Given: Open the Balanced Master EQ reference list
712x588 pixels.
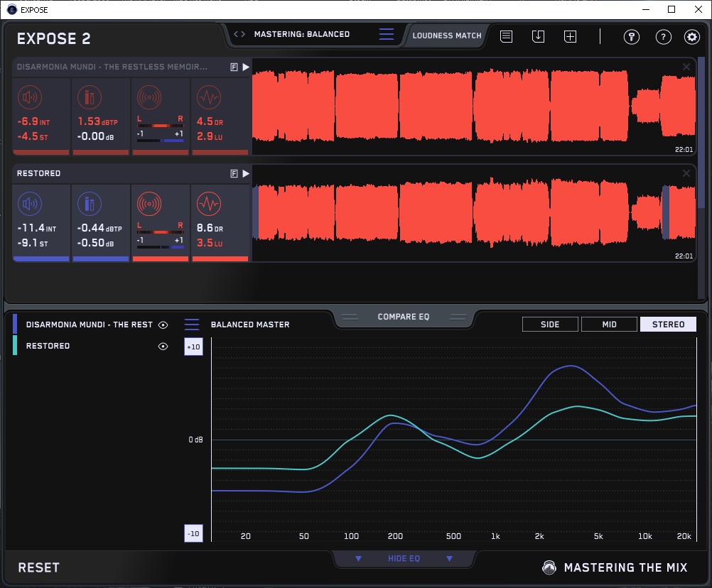Looking at the screenshot, I should [192, 325].
